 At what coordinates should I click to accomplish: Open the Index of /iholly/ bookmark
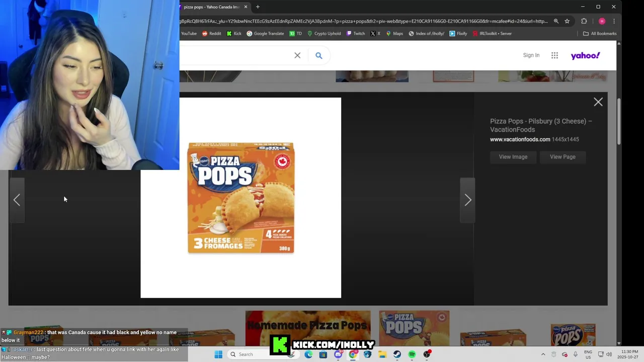tap(426, 34)
